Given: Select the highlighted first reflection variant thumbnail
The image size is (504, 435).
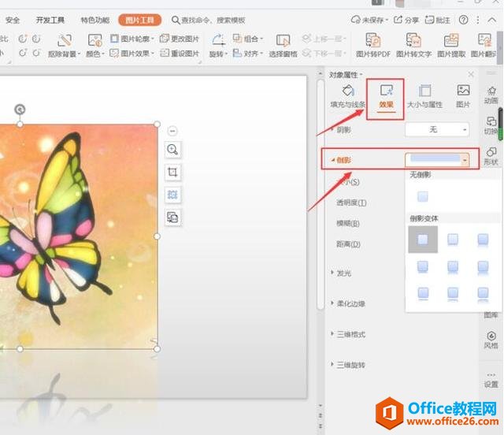Looking at the screenshot, I should click(423, 240).
